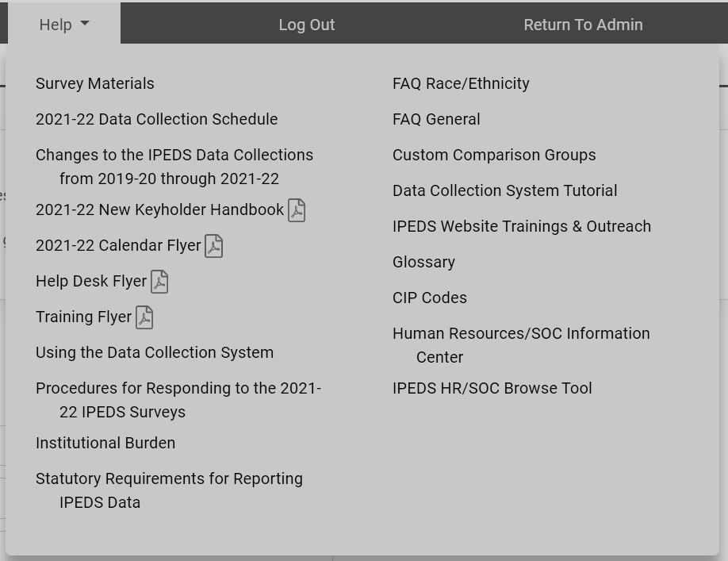Click PDF icon next to Calendar Flyer
The width and height of the screenshot is (728, 561).
point(214,246)
